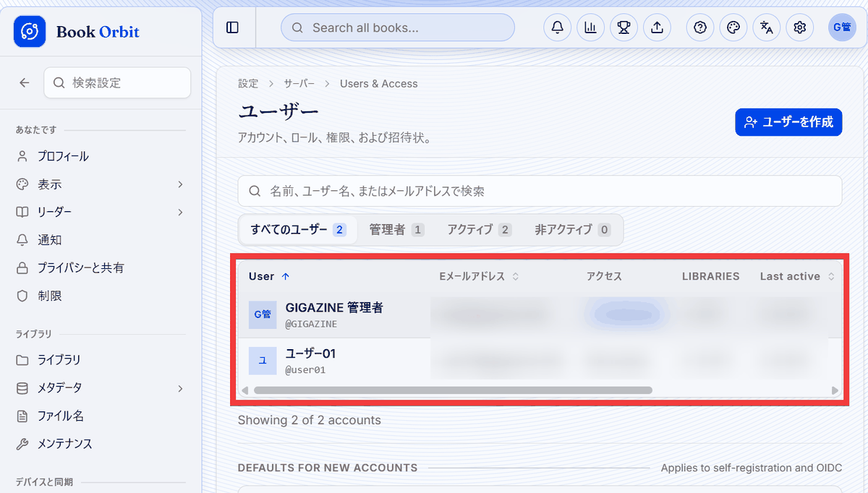This screenshot has height=493, width=868.
Task: Click the horizontal scrollbar under user table
Action: (453, 390)
